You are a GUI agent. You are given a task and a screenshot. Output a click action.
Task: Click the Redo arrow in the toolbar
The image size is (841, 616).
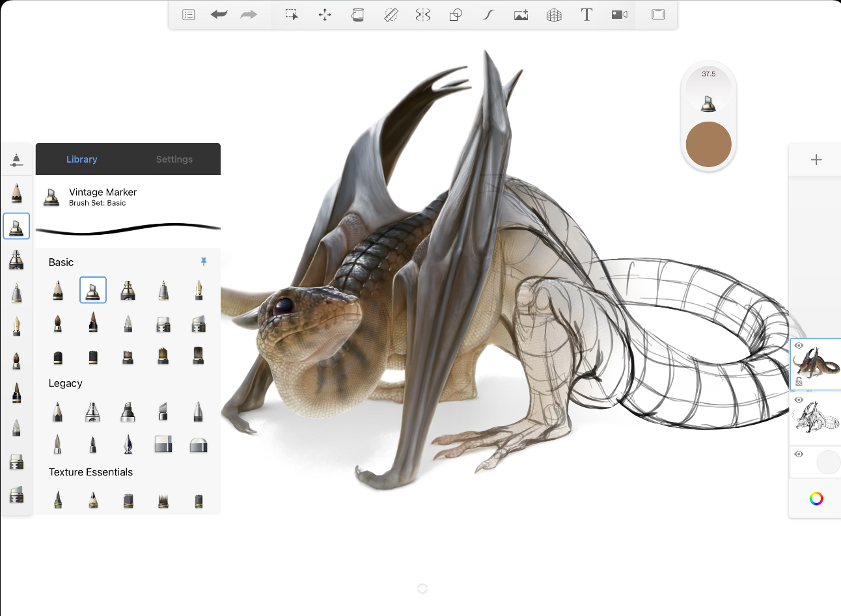pyautogui.click(x=249, y=14)
